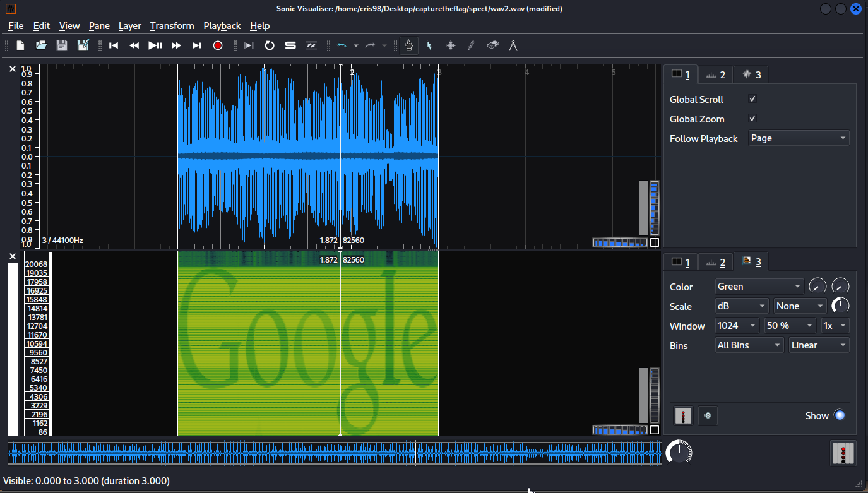The width and height of the screenshot is (868, 493).
Task: Click the Save Session As icon
Action: pyautogui.click(x=83, y=45)
